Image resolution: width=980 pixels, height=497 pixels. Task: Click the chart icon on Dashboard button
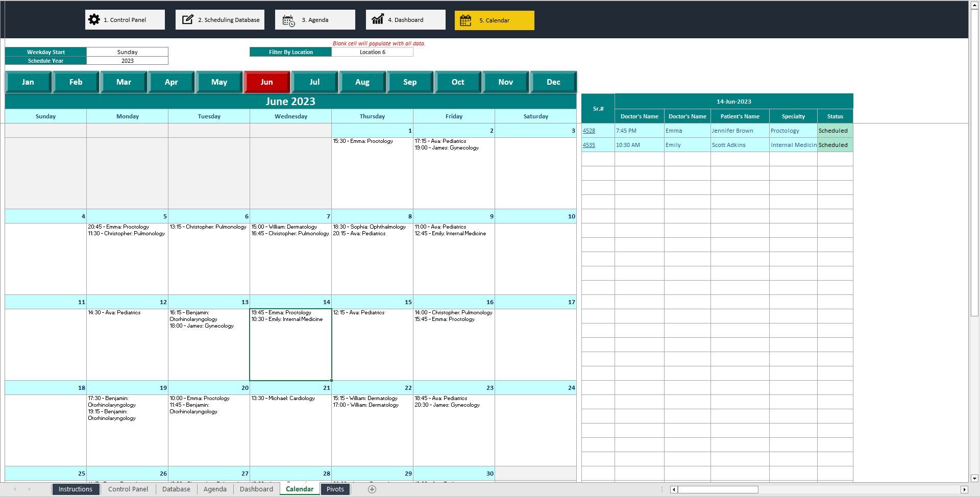pyautogui.click(x=378, y=19)
